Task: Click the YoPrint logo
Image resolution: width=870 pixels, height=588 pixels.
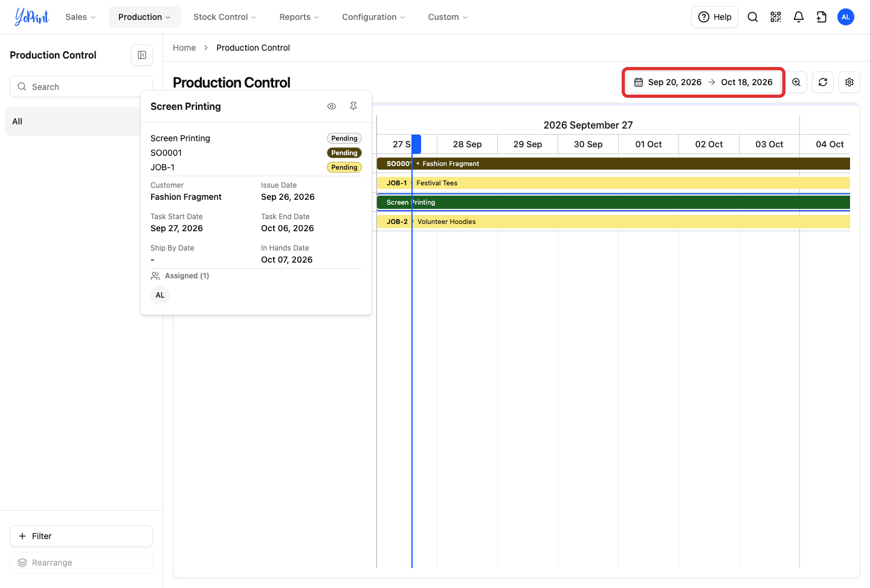Action: click(31, 17)
